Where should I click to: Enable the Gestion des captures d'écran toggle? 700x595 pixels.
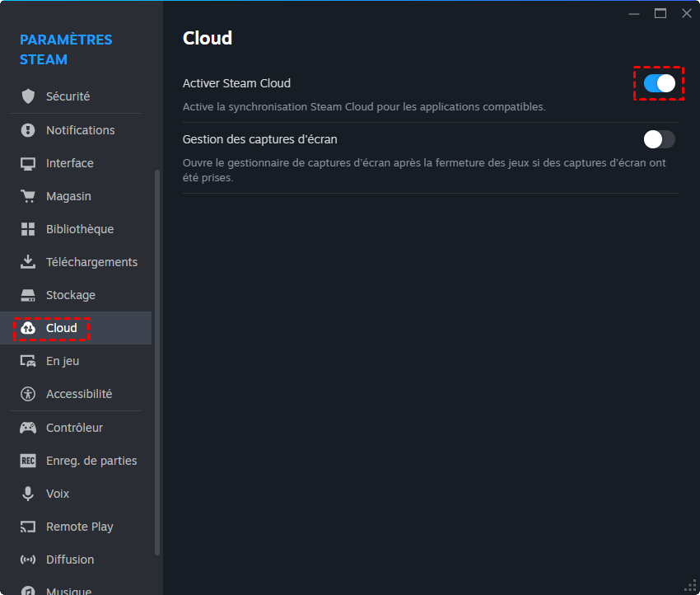(659, 139)
